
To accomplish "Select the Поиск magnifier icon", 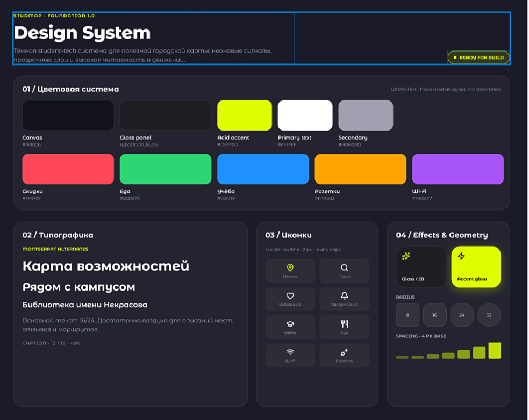I will [x=344, y=267].
